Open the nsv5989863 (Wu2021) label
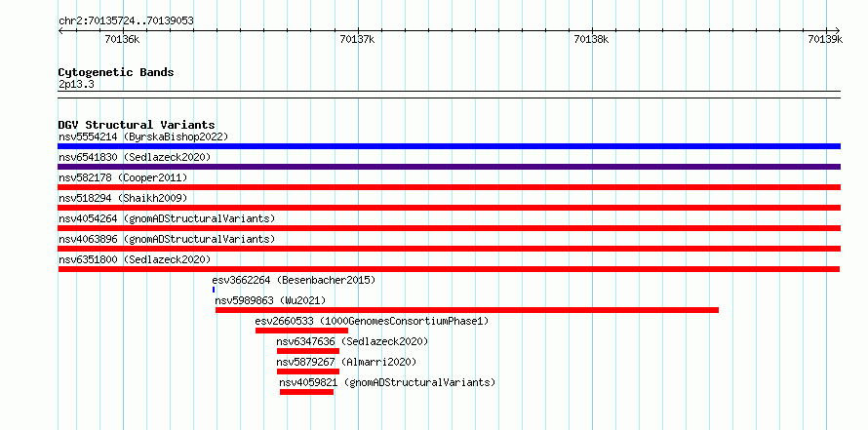Screen dimensions: 868x430 click(271, 300)
